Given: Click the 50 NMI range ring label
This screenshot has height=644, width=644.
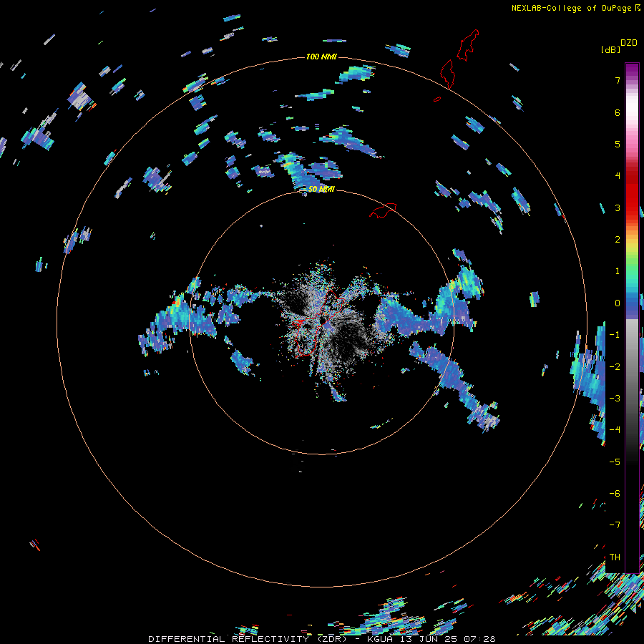Looking at the screenshot, I should (321, 189).
